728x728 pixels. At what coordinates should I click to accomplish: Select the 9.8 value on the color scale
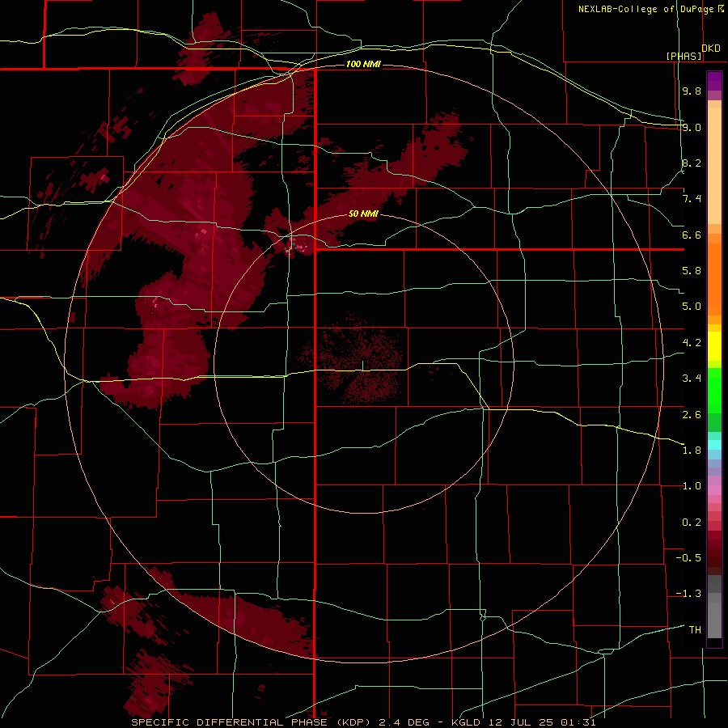point(692,91)
